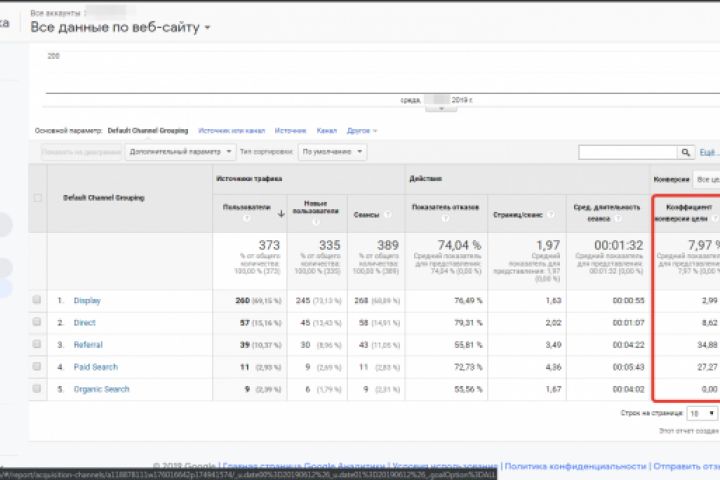Screen dimensions: 720x480
Task: Open help icon under 'Пользователи' header
Action: click(247, 218)
